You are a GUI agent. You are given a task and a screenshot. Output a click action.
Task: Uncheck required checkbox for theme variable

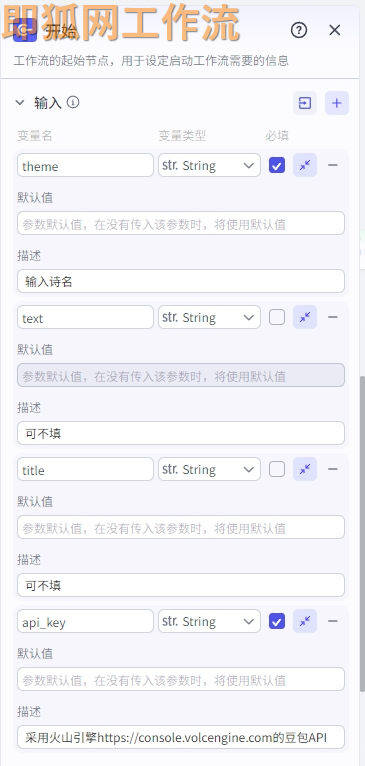pos(277,165)
